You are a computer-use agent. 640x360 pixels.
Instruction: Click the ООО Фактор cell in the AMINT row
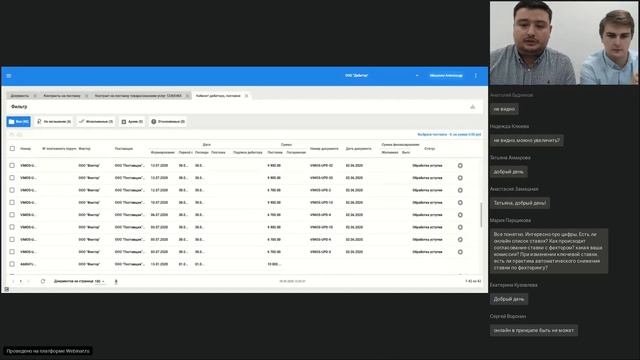[89, 264]
